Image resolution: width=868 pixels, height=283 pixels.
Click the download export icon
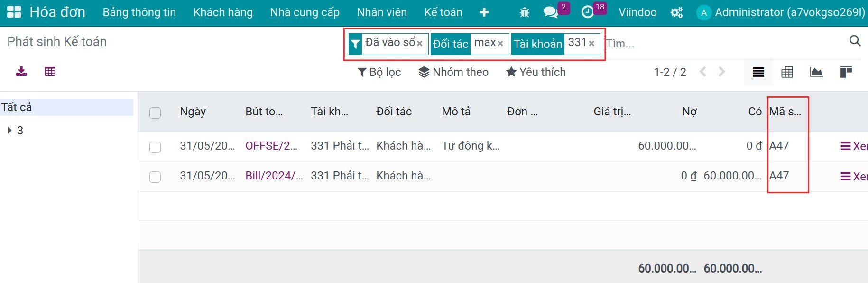coord(21,72)
